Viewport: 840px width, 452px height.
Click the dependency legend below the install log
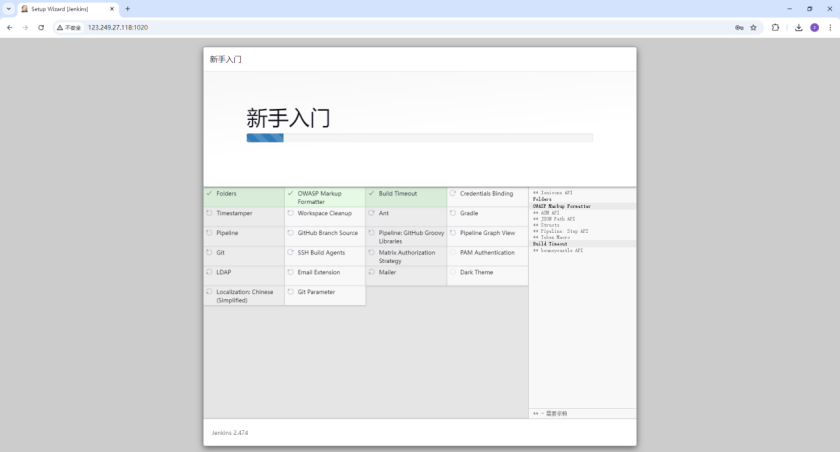point(550,413)
